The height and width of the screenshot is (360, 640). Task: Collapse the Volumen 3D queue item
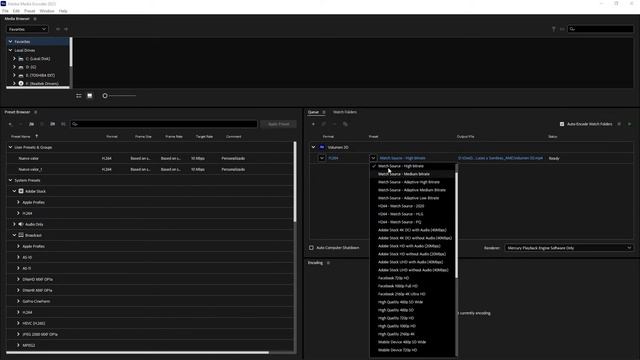313,147
